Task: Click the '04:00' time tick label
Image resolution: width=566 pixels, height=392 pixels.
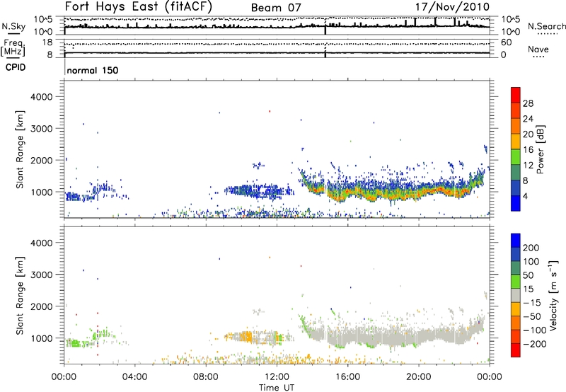Action: coord(135,377)
